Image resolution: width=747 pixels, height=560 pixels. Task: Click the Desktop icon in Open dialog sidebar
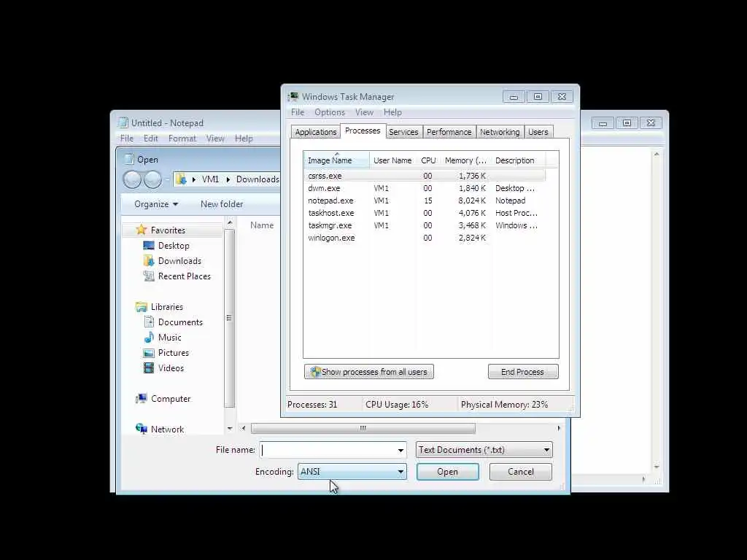pos(149,246)
